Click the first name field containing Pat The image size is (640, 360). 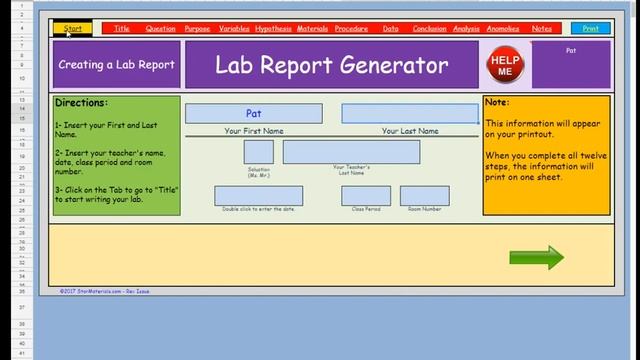click(x=254, y=113)
